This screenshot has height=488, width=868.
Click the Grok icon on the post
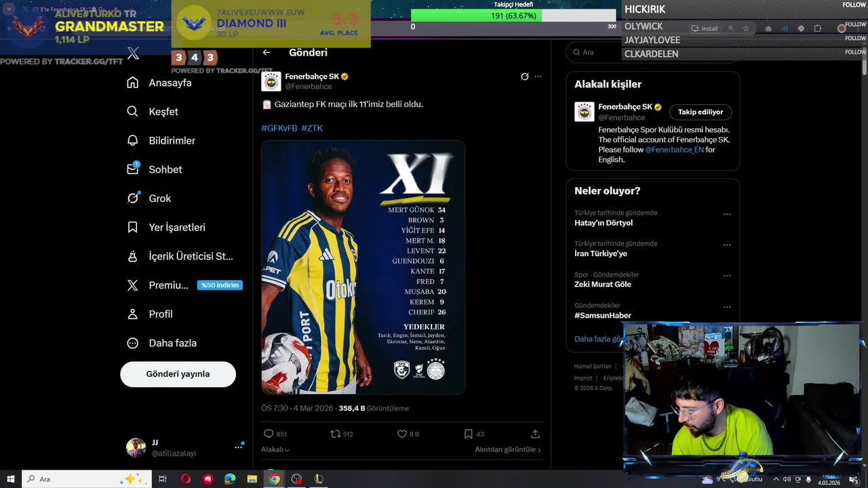tap(524, 77)
